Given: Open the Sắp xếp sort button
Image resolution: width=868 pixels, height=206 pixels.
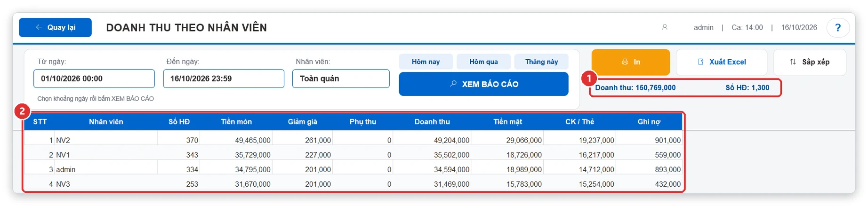Looking at the screenshot, I should (810, 62).
